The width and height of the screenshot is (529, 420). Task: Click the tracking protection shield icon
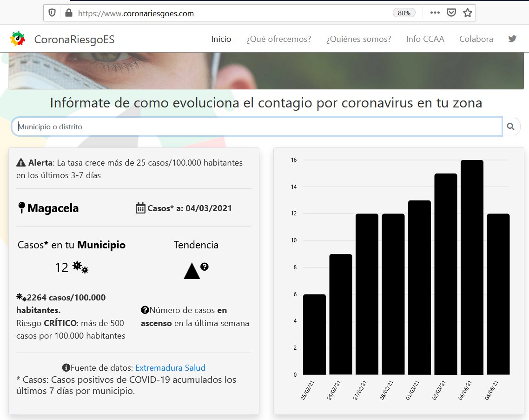52,13
